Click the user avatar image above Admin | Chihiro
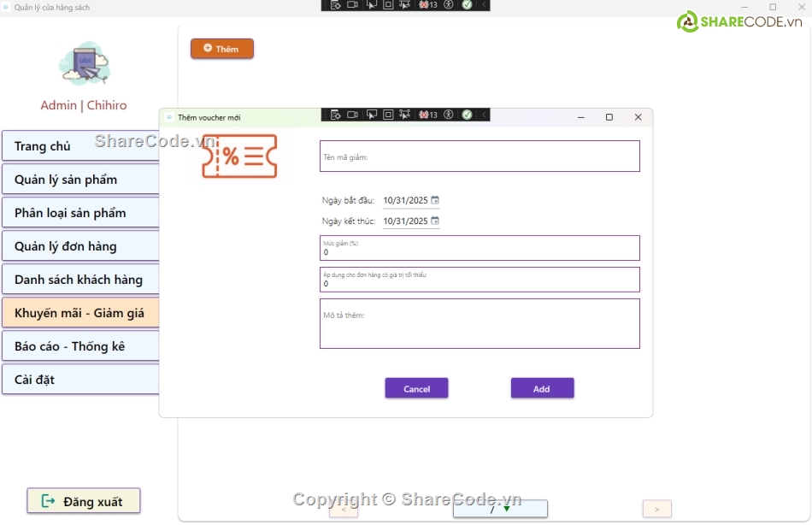 [x=84, y=64]
